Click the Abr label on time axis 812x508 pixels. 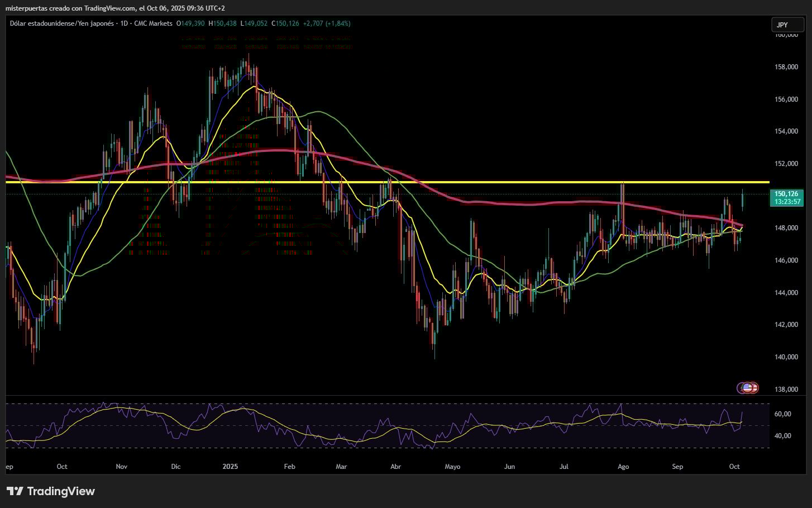[x=395, y=467]
